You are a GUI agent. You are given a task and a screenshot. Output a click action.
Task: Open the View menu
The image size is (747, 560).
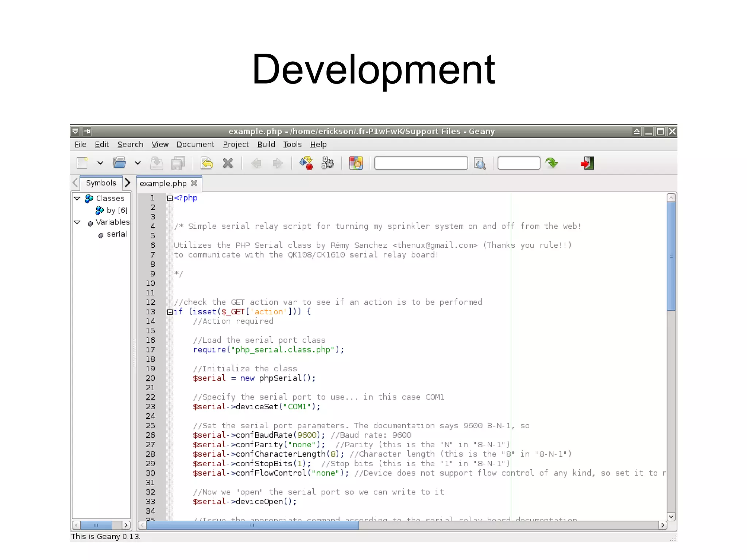point(160,144)
